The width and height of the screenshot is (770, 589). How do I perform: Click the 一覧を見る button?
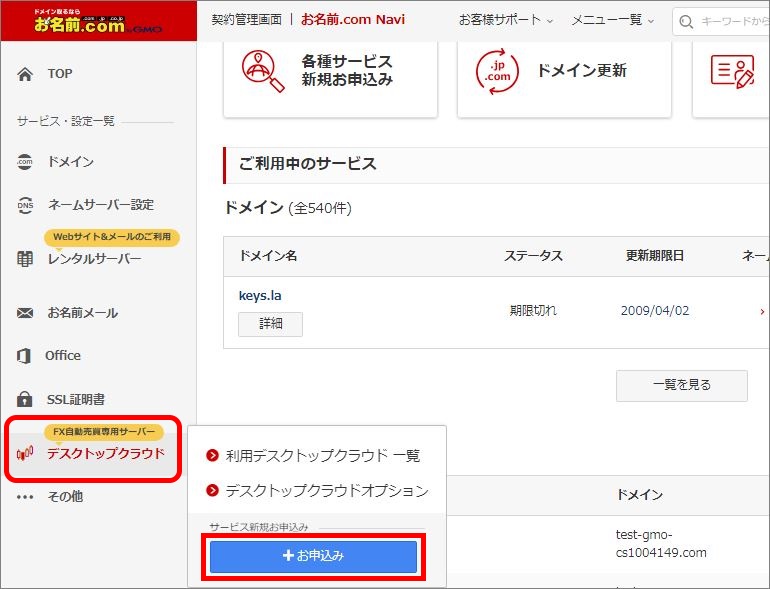682,385
